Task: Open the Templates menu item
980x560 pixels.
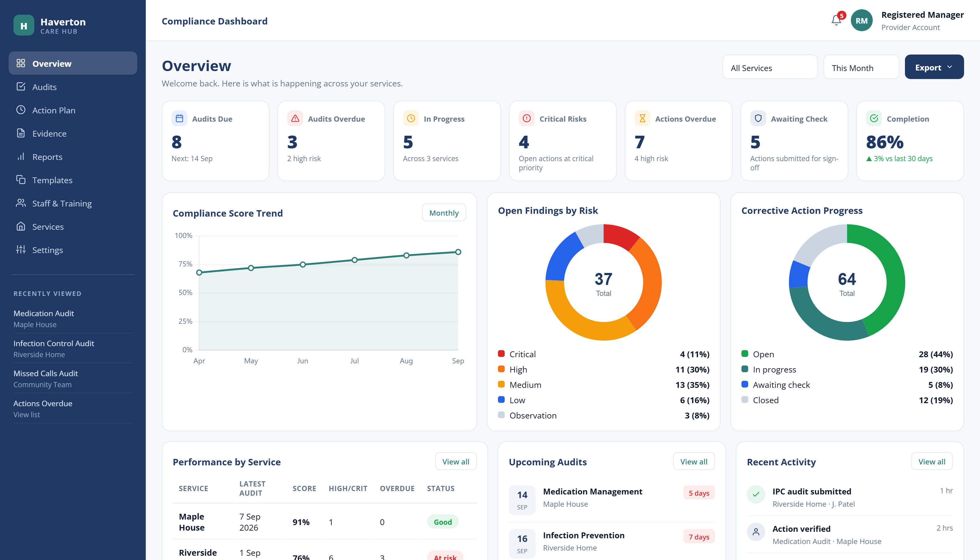Action: click(73, 180)
